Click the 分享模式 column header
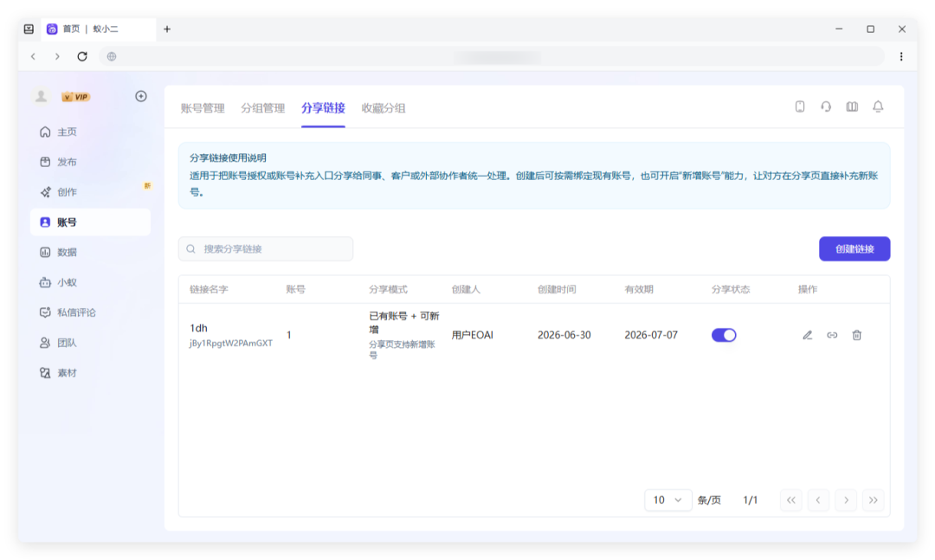935x560 pixels. click(388, 289)
